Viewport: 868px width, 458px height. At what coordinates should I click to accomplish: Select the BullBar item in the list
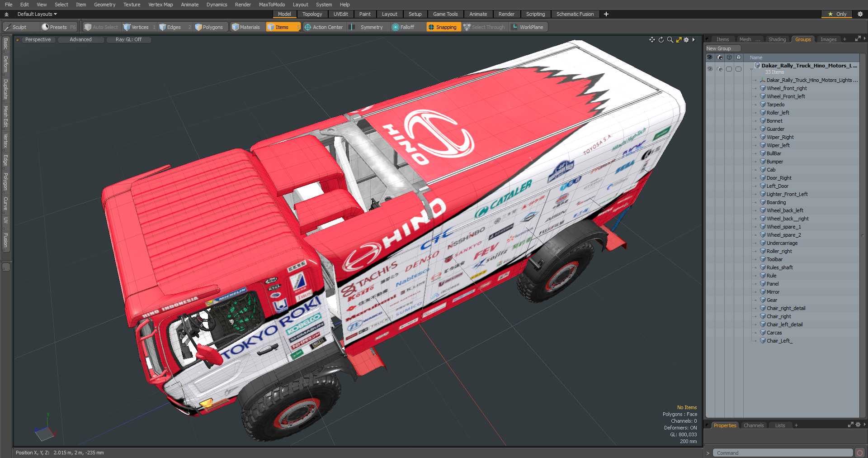[x=774, y=153]
